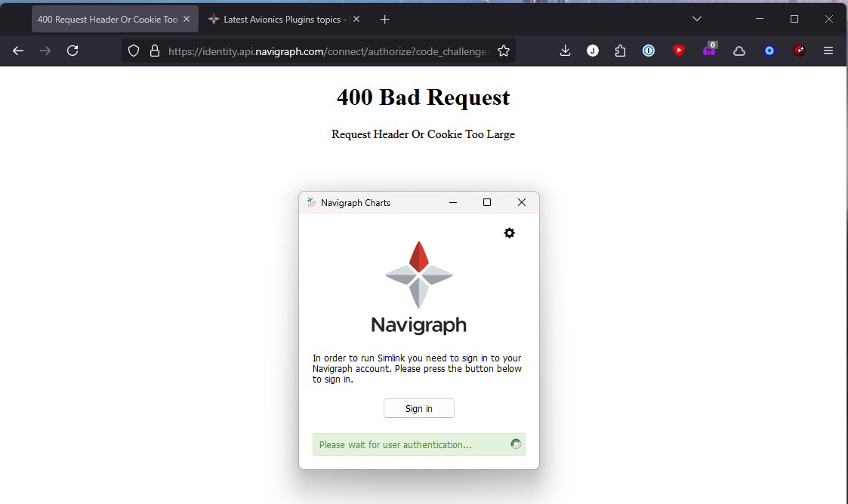Minimize the Navigraph Charts window
848x504 pixels.
coord(453,202)
